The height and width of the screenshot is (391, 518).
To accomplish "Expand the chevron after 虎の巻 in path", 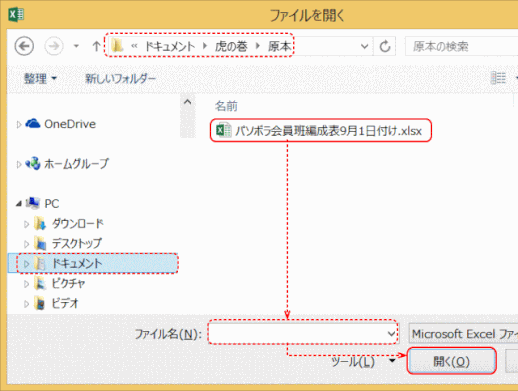I will pos(258,46).
